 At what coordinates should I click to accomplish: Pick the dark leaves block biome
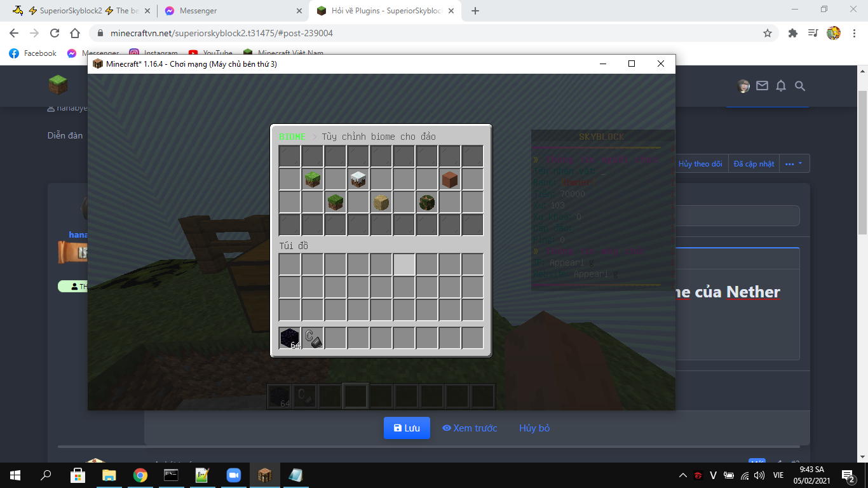tap(427, 202)
